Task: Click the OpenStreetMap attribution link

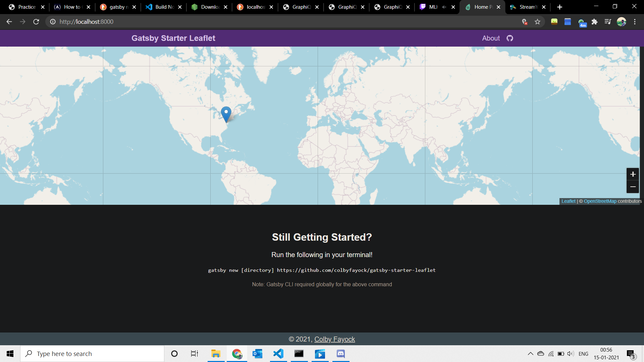Action: point(600,201)
